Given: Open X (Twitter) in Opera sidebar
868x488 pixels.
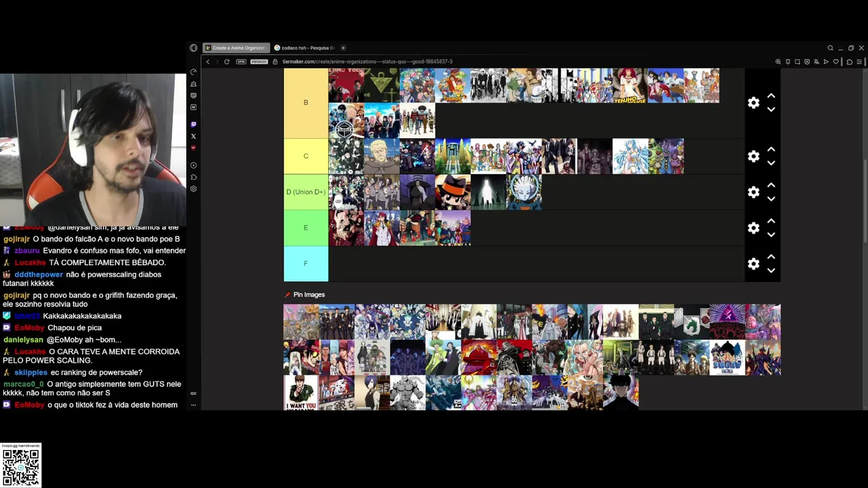Looking at the screenshot, I should [x=193, y=136].
